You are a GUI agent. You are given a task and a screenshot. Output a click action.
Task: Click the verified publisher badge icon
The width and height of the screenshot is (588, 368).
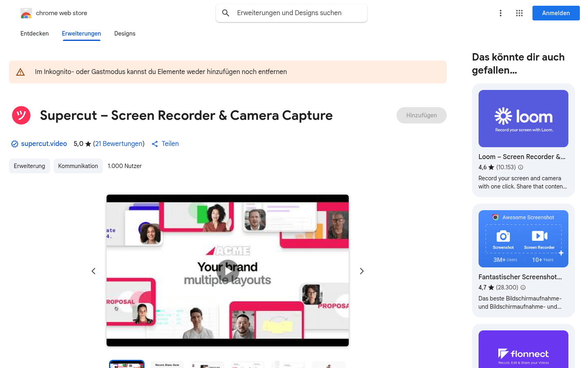coord(15,144)
